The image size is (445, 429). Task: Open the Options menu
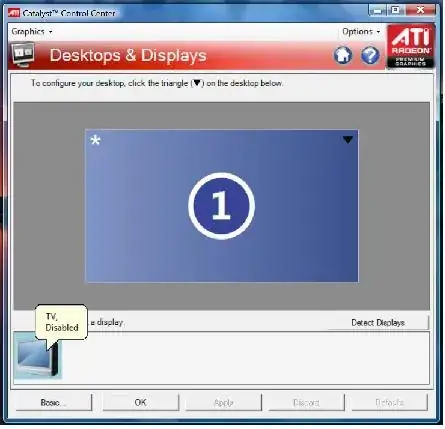point(361,32)
